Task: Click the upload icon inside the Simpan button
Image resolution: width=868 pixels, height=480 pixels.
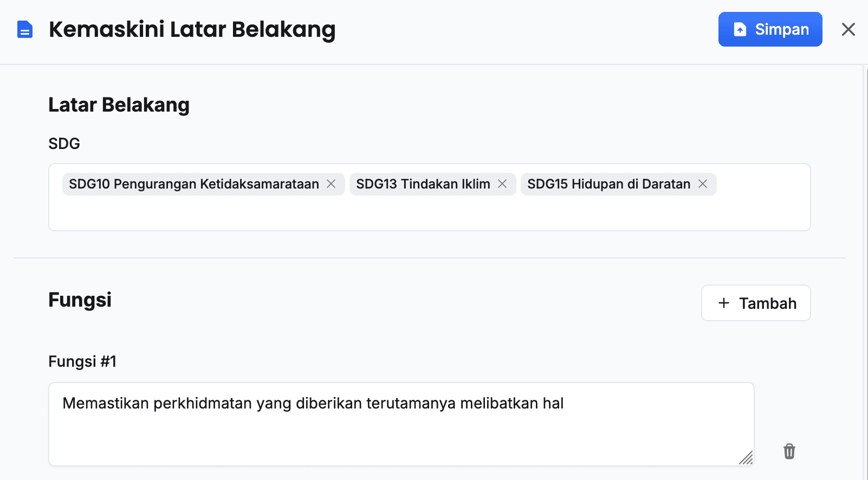Action: (740, 29)
